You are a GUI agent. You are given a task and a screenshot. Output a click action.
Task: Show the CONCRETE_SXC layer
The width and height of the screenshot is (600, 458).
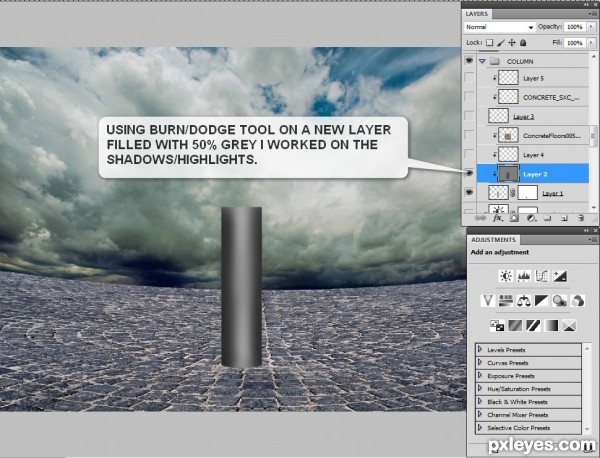(469, 96)
